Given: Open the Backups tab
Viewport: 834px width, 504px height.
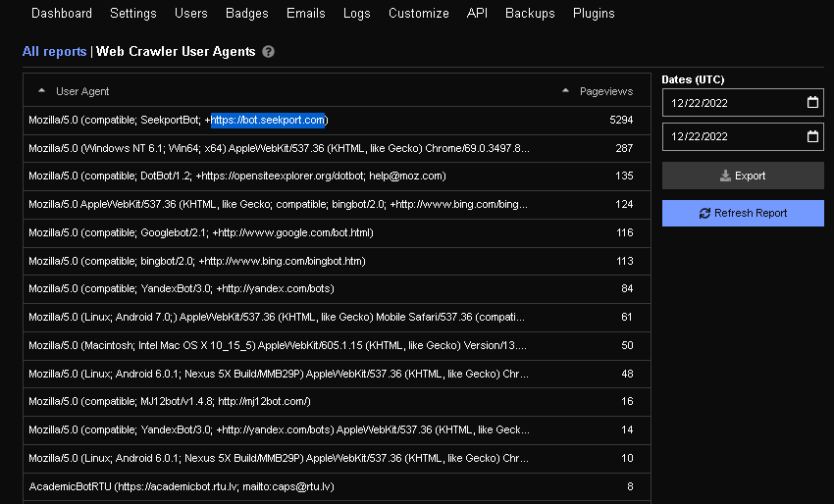Looking at the screenshot, I should pos(530,14).
